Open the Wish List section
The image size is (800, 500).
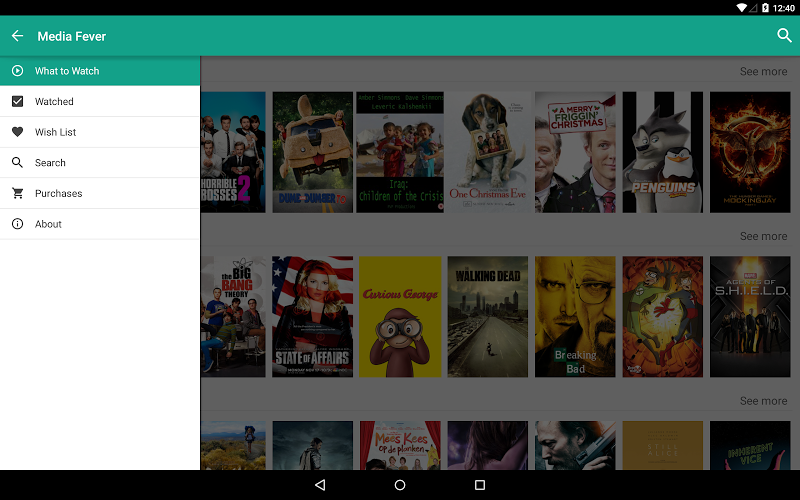click(x=100, y=132)
